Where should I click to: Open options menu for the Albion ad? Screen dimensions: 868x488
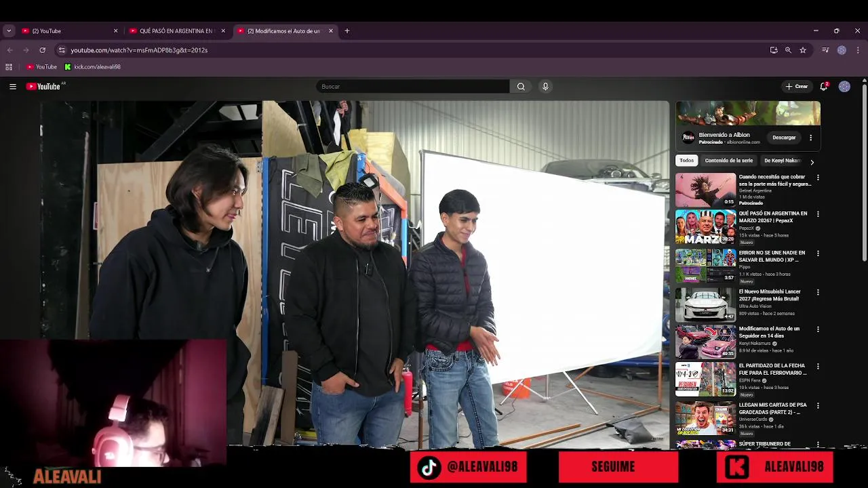(810, 138)
